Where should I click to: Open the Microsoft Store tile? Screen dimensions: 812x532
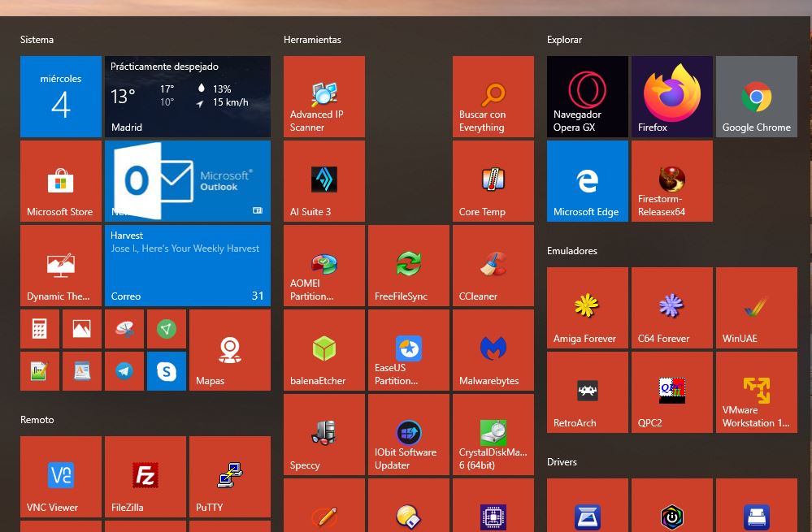61,181
